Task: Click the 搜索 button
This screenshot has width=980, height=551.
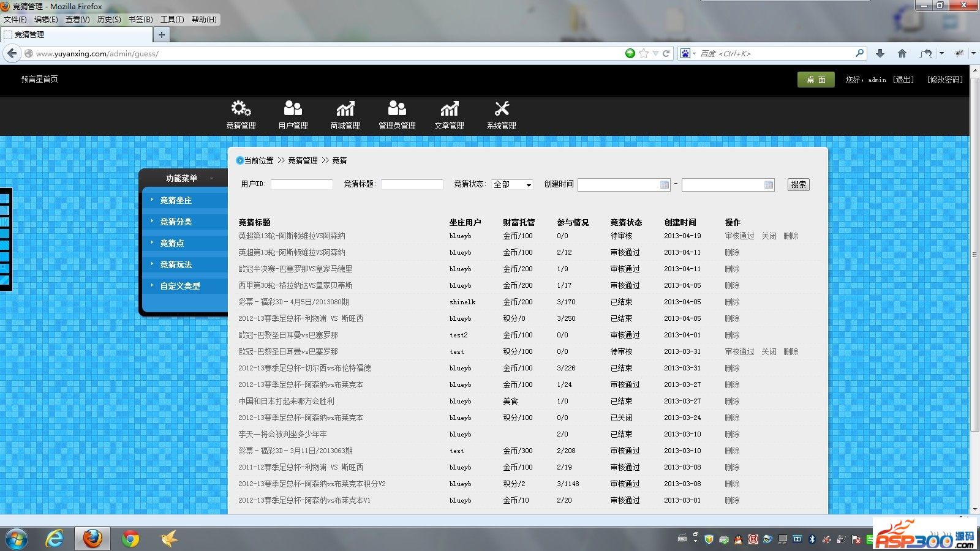Action: [x=798, y=184]
